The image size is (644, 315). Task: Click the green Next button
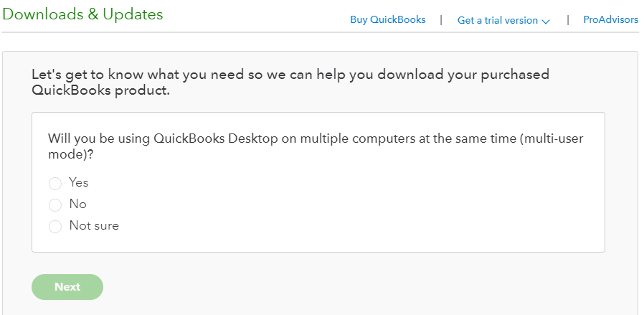pyautogui.click(x=67, y=287)
